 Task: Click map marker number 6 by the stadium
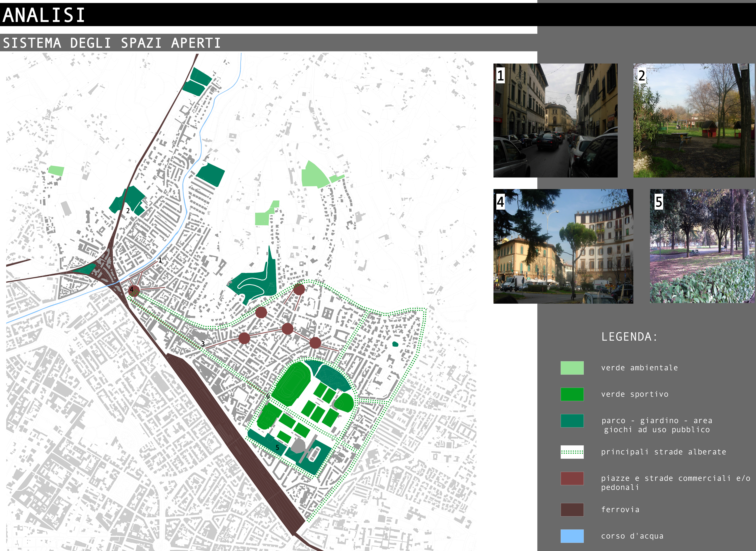(268, 396)
